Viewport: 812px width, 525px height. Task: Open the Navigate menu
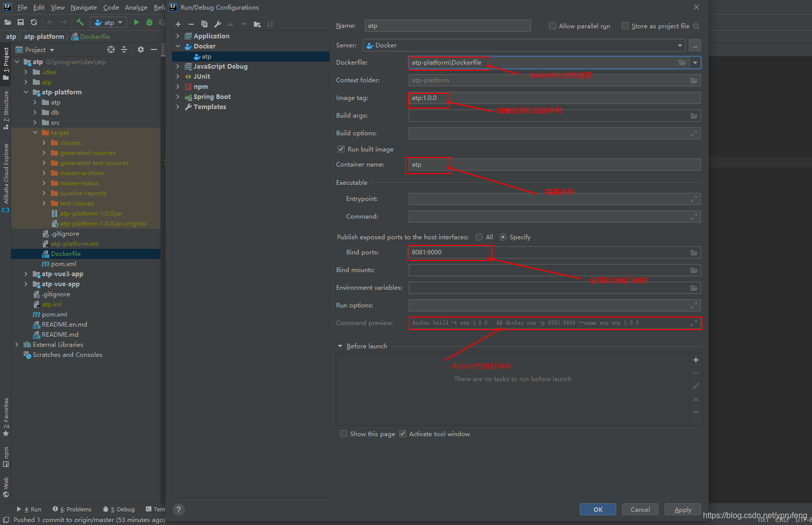pyautogui.click(x=83, y=7)
